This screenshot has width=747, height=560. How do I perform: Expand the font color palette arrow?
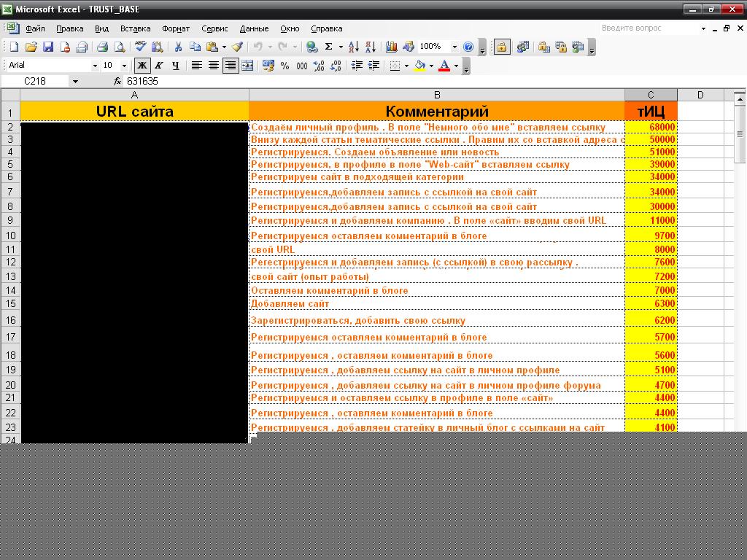coord(456,66)
